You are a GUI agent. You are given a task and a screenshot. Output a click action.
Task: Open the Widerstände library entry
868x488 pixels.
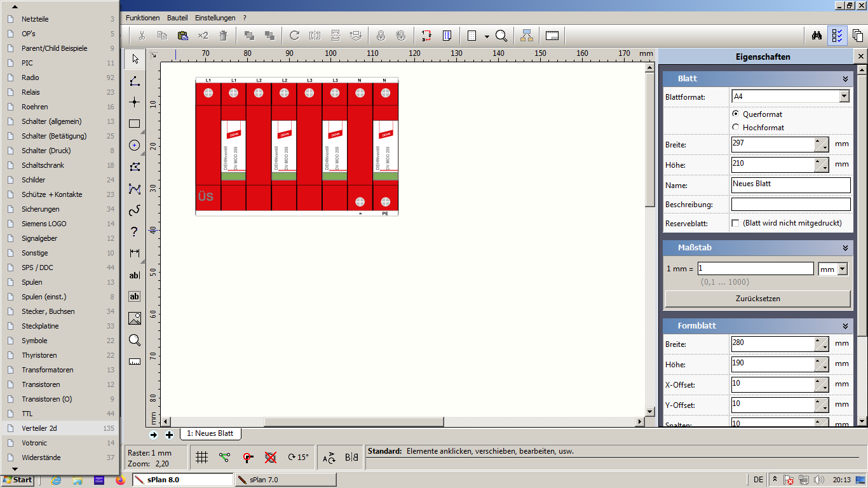[x=60, y=457]
